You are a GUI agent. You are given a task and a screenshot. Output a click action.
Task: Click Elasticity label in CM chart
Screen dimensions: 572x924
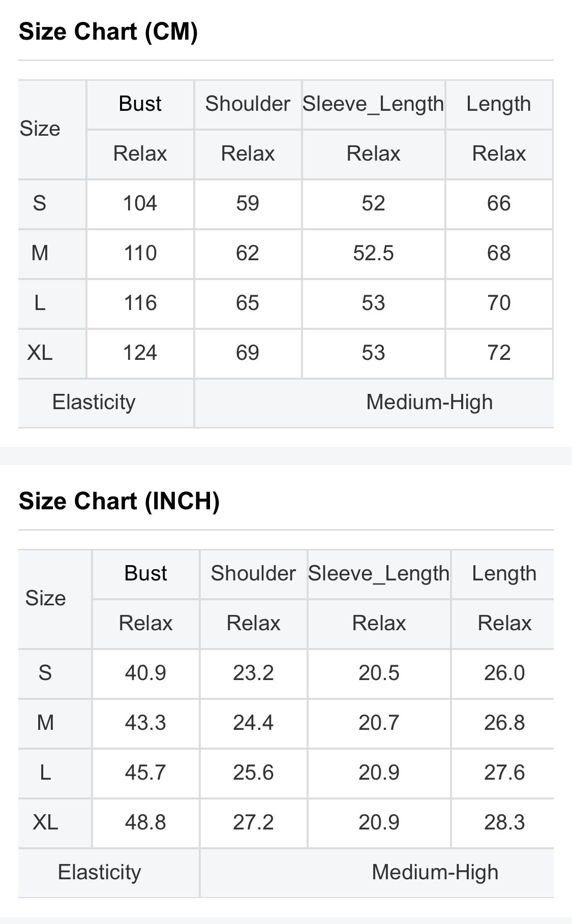point(94,403)
